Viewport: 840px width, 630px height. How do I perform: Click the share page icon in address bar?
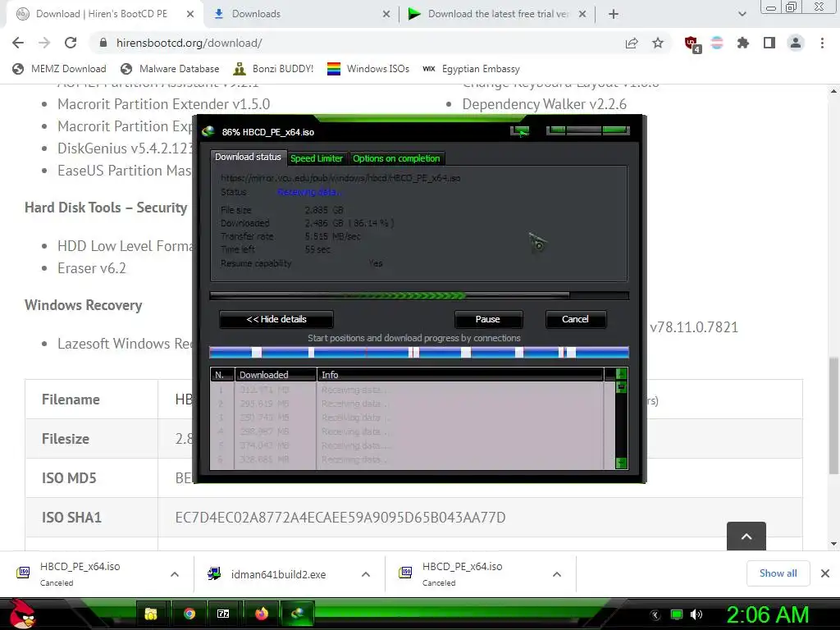tap(632, 43)
